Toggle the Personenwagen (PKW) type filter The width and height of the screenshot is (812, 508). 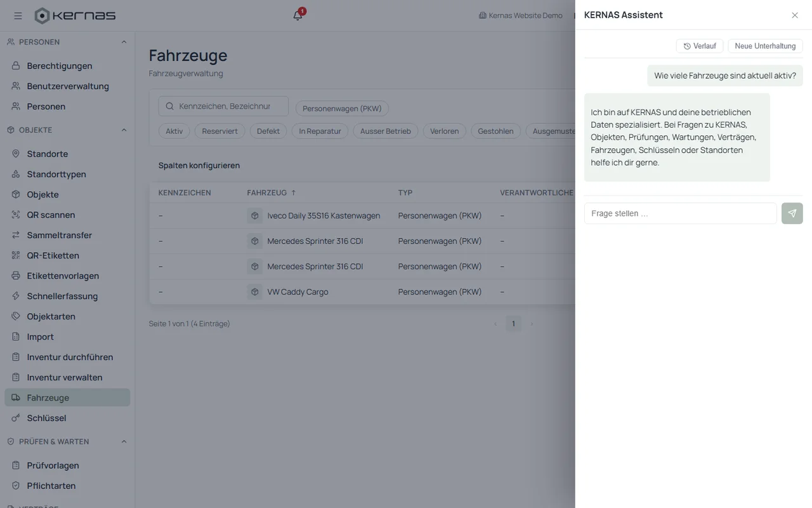point(342,108)
